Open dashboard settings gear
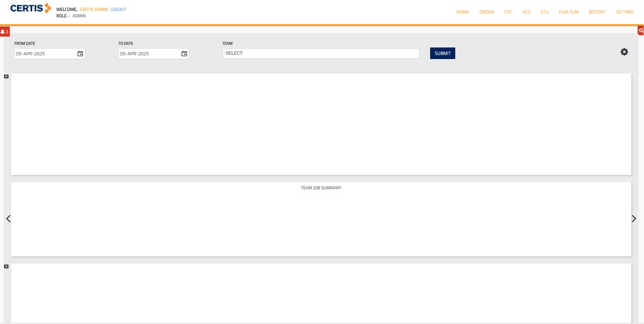The height and width of the screenshot is (324, 644). click(624, 52)
